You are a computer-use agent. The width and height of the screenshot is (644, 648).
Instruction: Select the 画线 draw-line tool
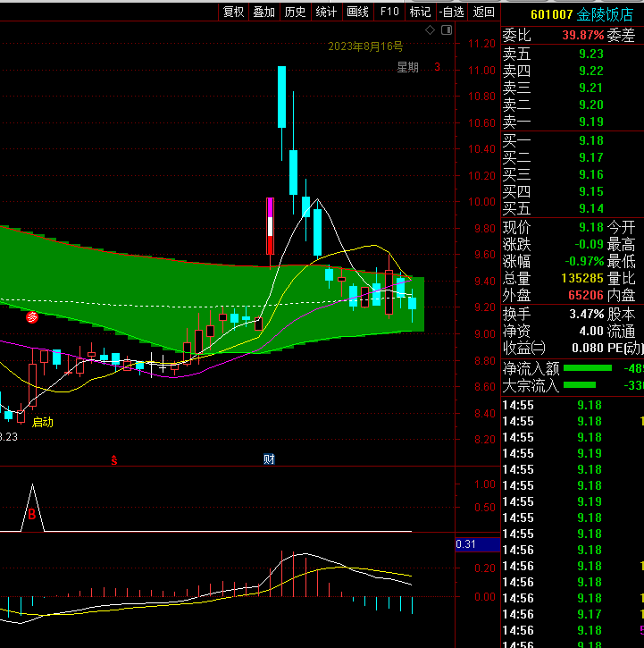coord(357,12)
